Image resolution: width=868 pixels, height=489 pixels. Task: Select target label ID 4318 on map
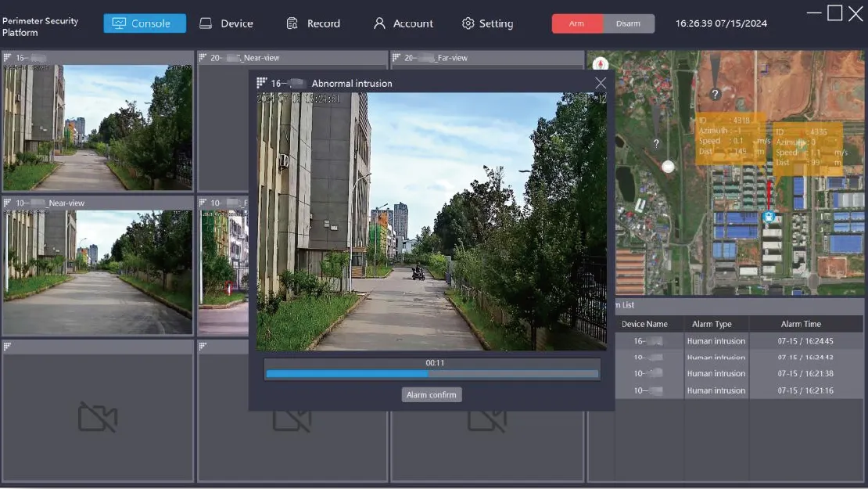pyautogui.click(x=730, y=138)
